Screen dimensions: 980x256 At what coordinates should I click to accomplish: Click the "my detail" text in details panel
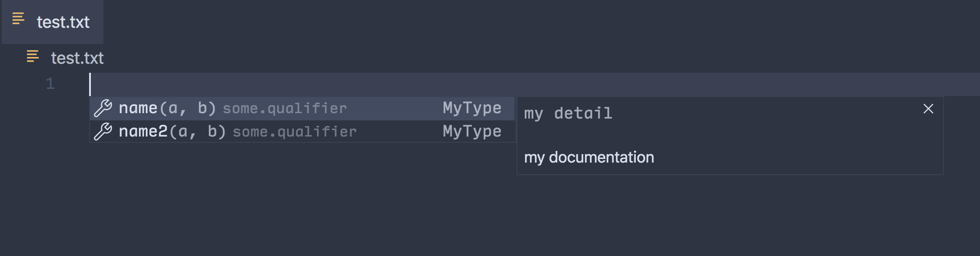click(568, 113)
